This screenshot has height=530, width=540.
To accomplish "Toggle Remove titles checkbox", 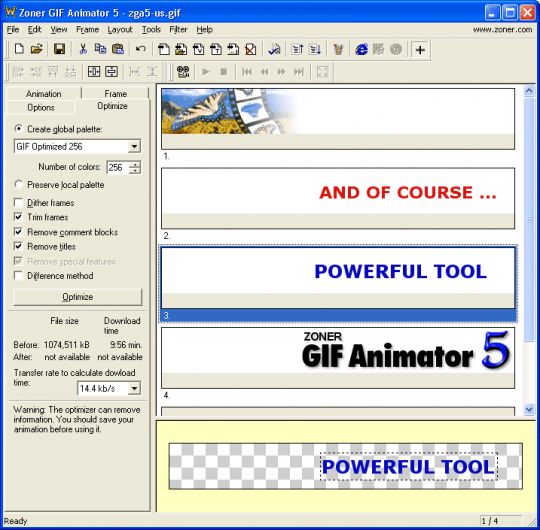I will pyautogui.click(x=18, y=246).
